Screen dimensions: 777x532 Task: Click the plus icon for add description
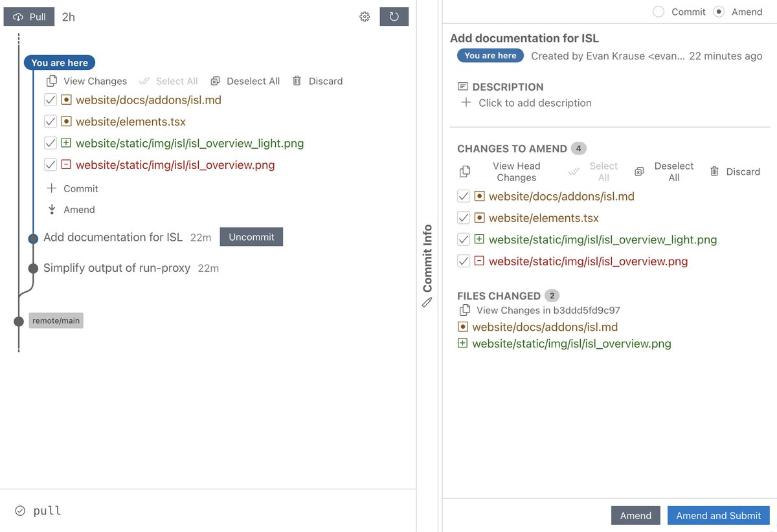coord(466,102)
